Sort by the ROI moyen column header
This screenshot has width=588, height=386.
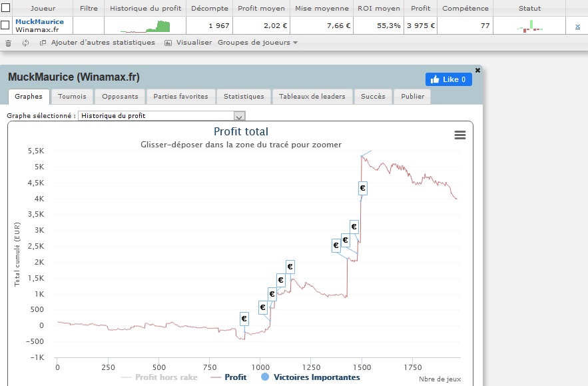378,8
